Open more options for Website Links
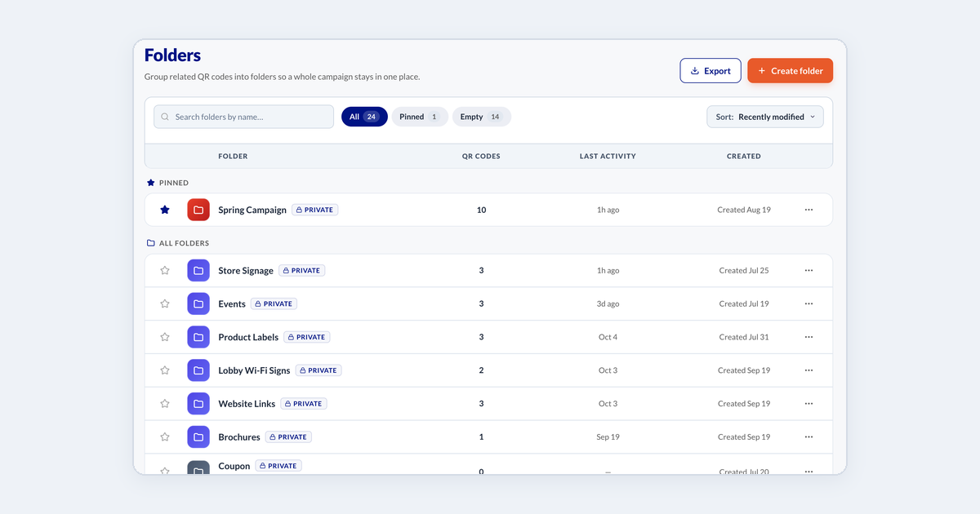 coord(808,404)
